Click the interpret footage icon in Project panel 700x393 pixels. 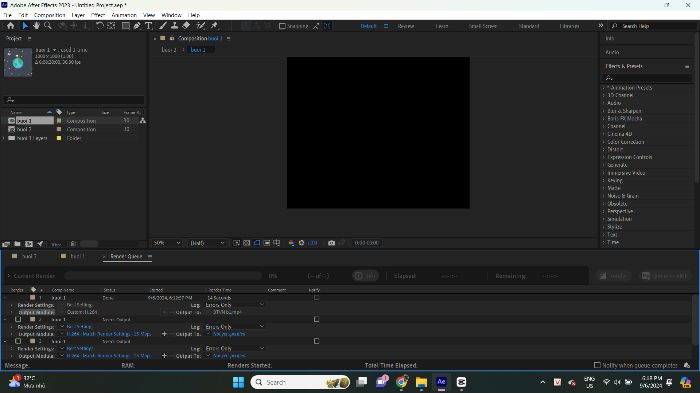(6, 244)
